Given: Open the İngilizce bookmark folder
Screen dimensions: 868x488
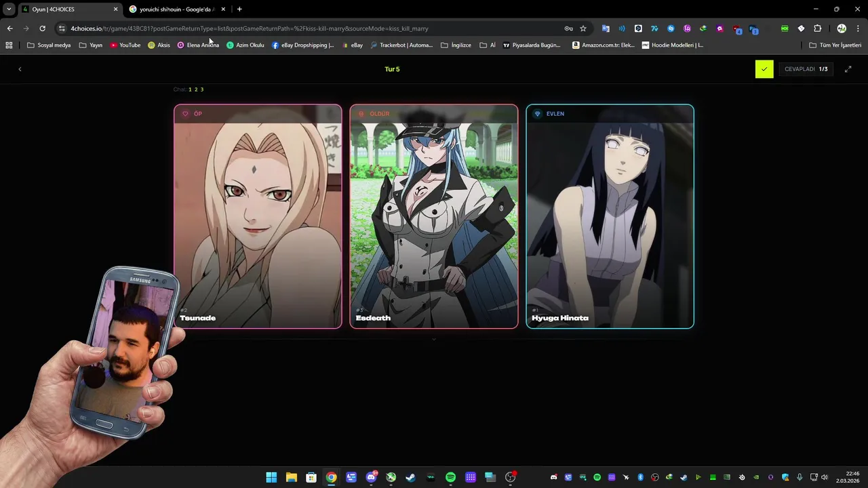Looking at the screenshot, I should point(456,45).
